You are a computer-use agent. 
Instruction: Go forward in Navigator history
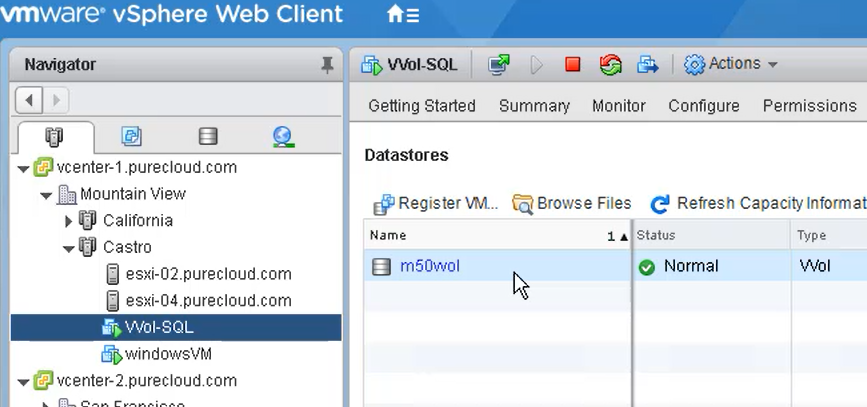pyautogui.click(x=56, y=100)
